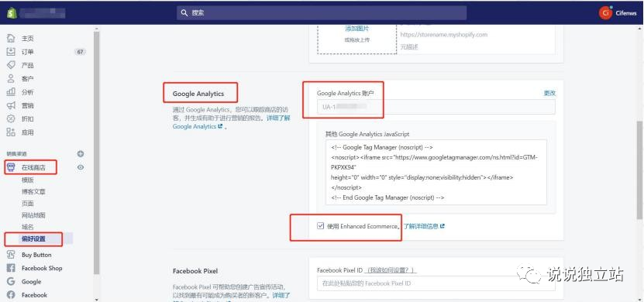Screen dimensions: 644x302
Task: Click the Google channel icon
Action: [11, 282]
